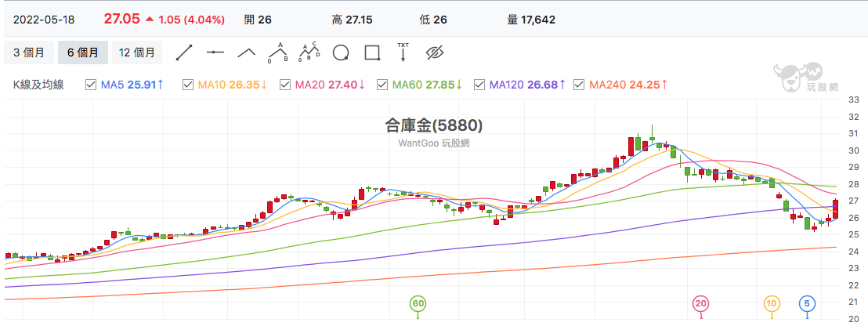Click the 30 label on price axis

click(x=853, y=150)
